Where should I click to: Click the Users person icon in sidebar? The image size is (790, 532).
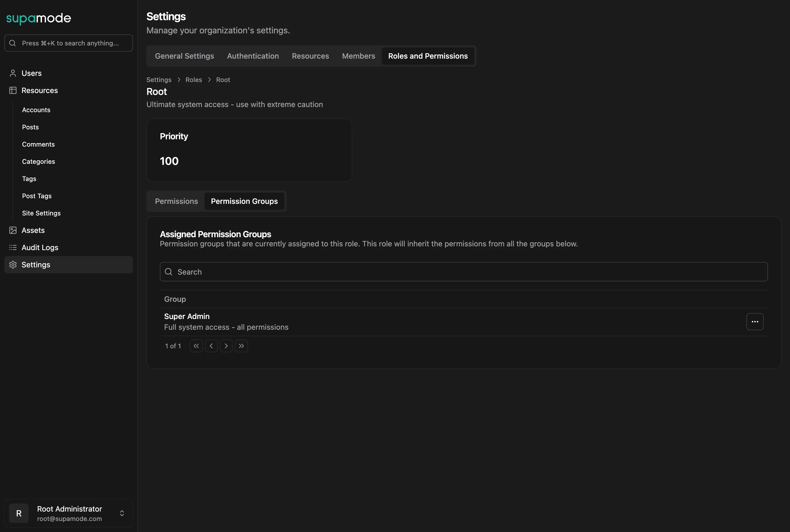pos(13,73)
